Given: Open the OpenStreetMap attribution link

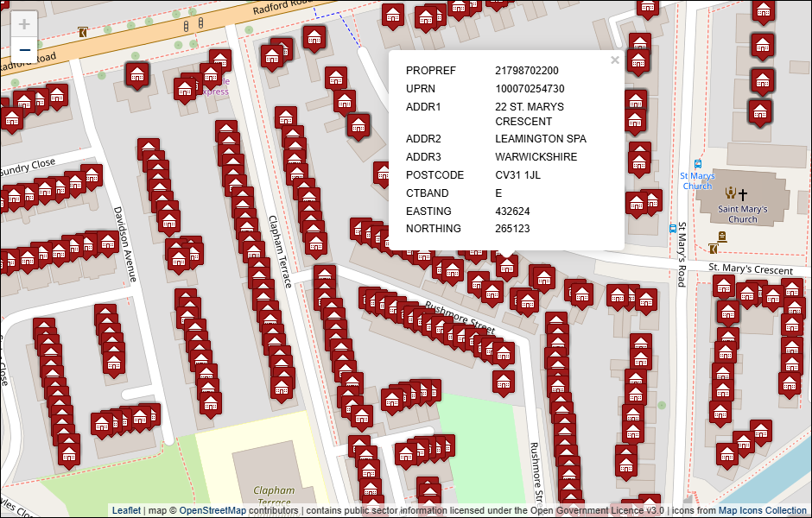Looking at the screenshot, I should (213, 510).
